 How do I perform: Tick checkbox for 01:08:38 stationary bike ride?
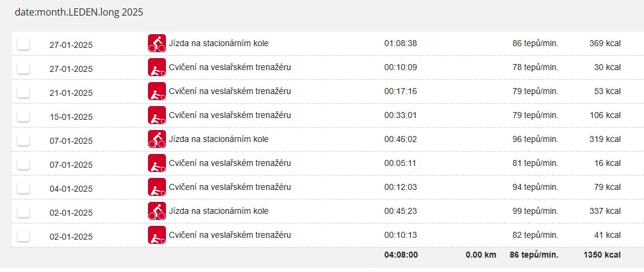tap(23, 44)
